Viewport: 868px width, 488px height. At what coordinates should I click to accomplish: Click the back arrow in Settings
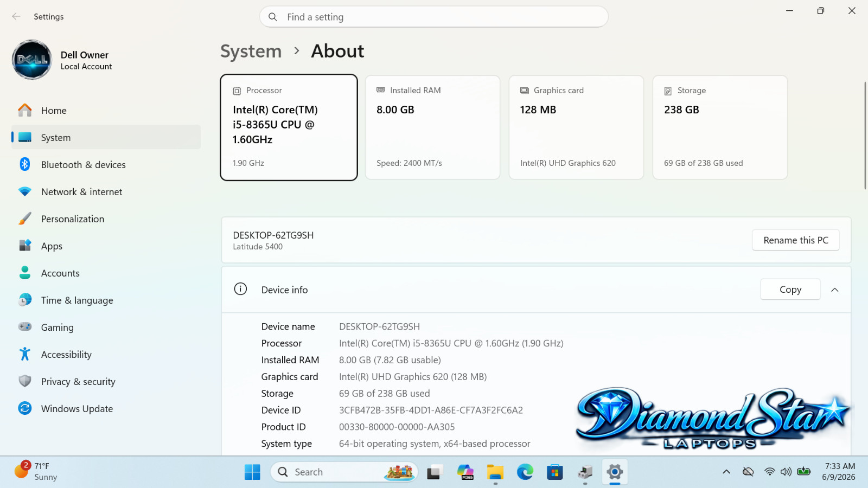[16, 16]
